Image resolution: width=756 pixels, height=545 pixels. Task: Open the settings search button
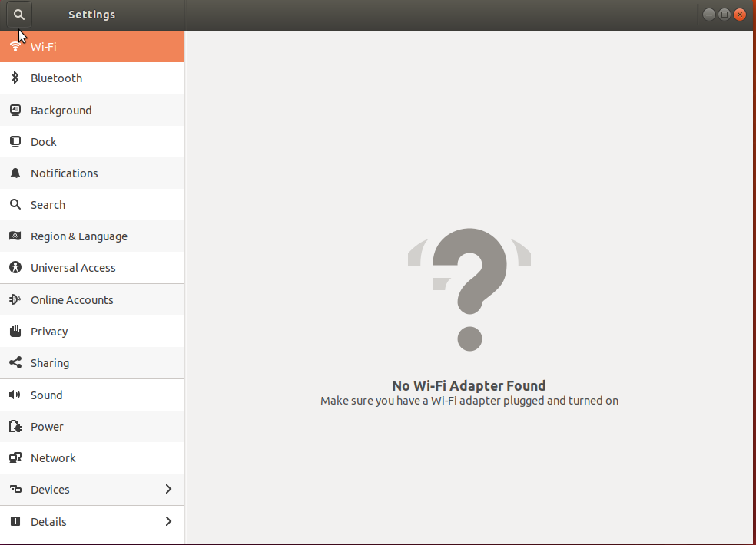coord(18,15)
